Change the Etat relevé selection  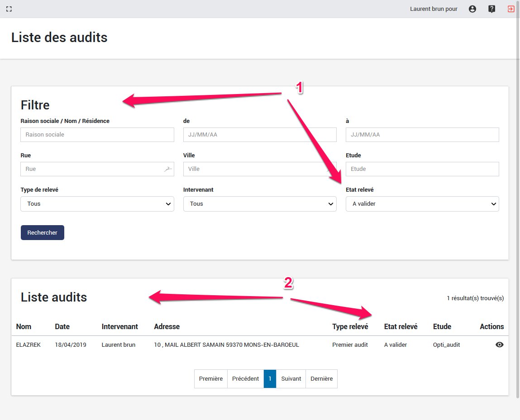pyautogui.click(x=422, y=204)
